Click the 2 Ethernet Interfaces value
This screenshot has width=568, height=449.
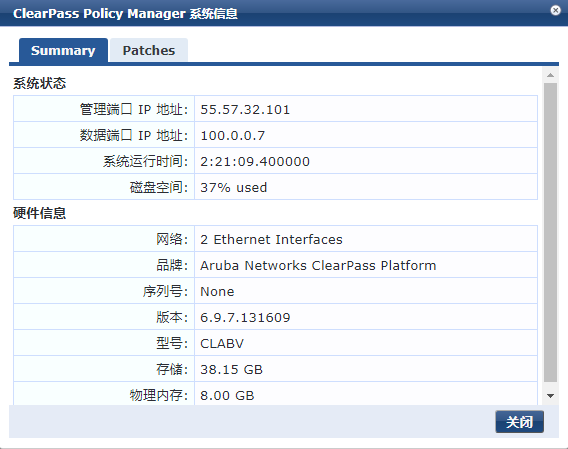[x=271, y=240]
